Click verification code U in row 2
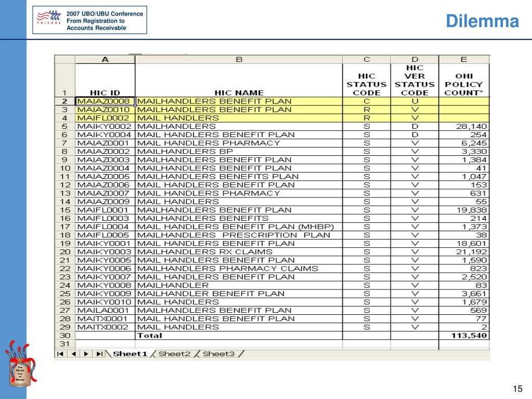 pos(415,101)
